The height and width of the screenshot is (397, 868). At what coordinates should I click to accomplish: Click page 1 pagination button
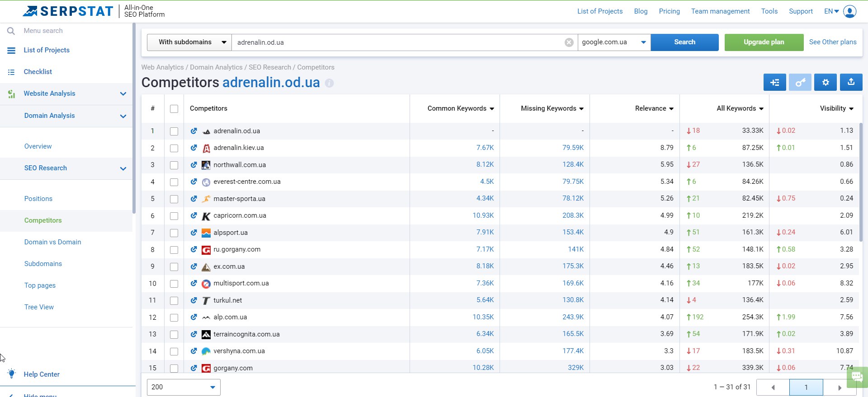pos(806,388)
